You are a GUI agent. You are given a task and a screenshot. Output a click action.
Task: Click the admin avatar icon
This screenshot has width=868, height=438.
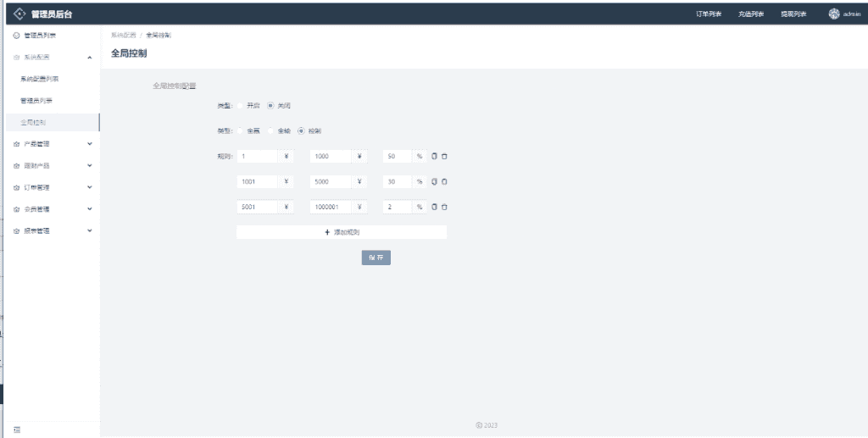click(x=834, y=14)
